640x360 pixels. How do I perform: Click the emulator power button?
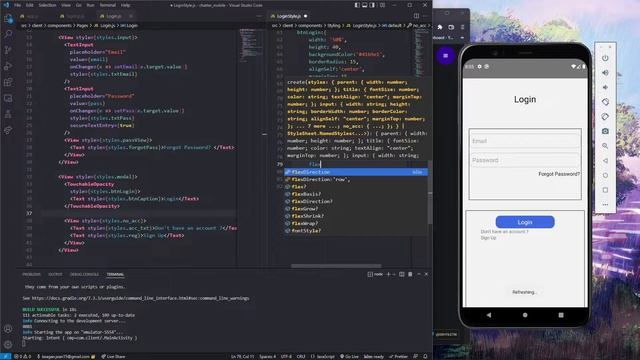pyautogui.click(x=605, y=58)
